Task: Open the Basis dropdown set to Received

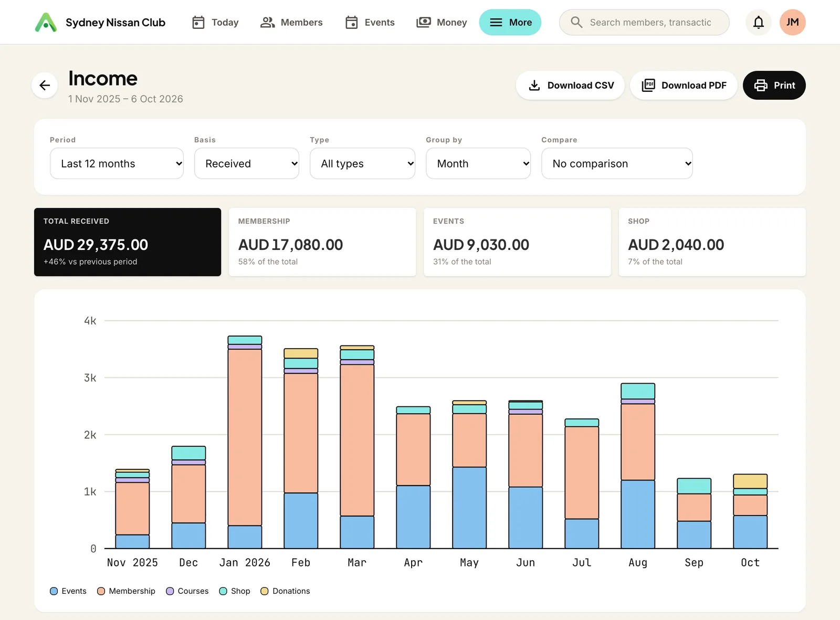Action: point(247,163)
